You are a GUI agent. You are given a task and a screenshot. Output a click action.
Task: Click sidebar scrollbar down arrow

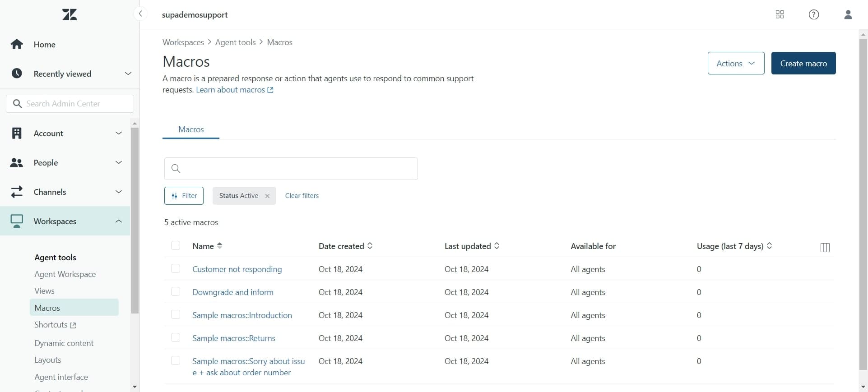coord(135,387)
